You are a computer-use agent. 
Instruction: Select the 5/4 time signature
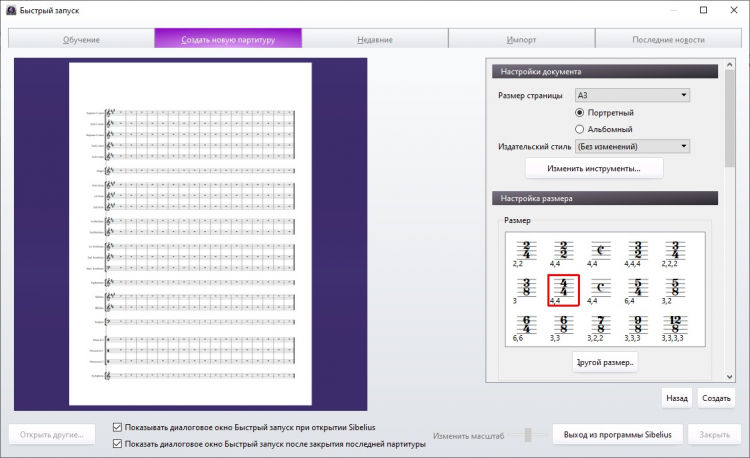637,289
